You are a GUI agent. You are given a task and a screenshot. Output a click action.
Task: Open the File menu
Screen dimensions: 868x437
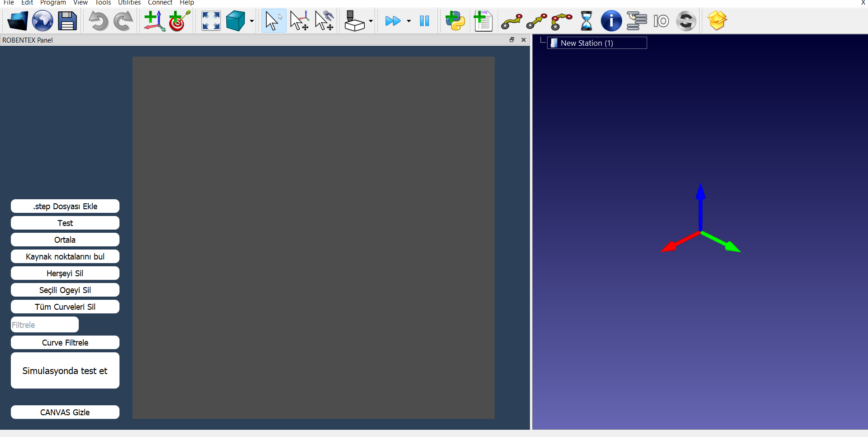point(9,2)
